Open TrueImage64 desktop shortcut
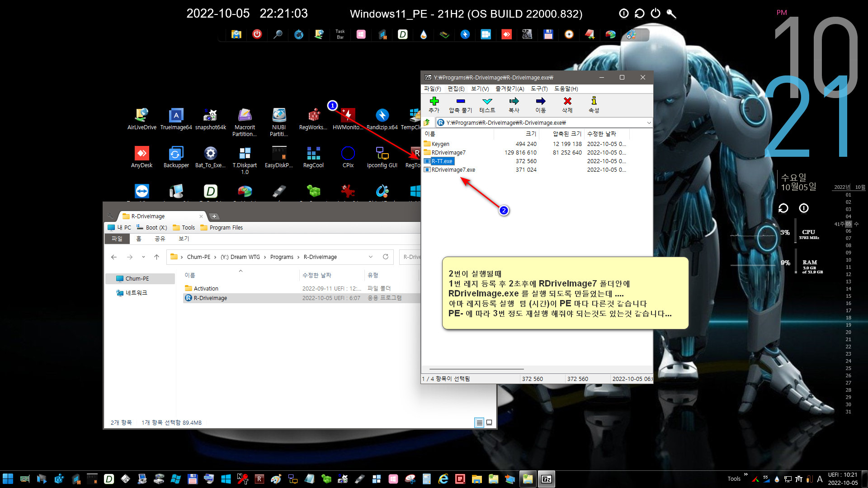This screenshot has width=868, height=488. [x=176, y=119]
